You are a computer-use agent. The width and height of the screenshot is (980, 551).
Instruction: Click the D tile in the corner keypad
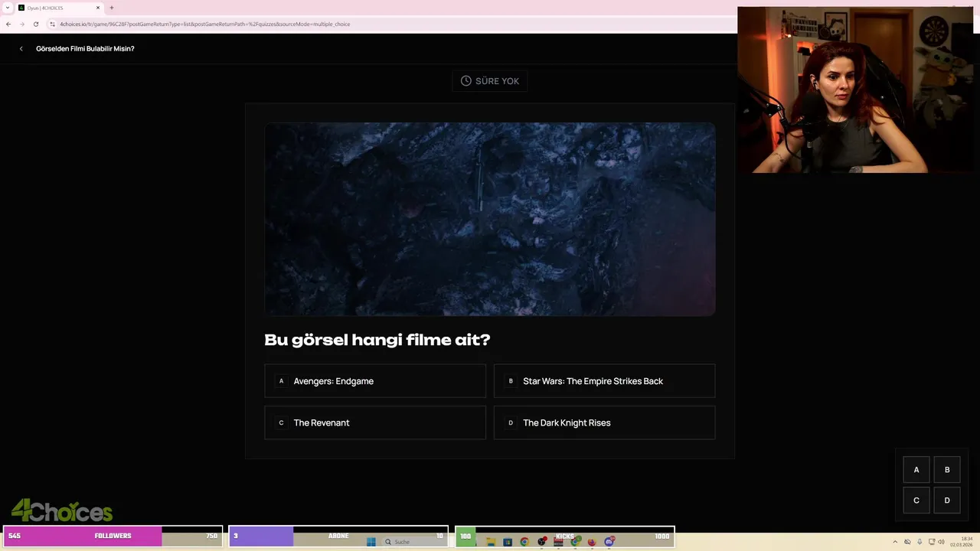[x=947, y=500]
